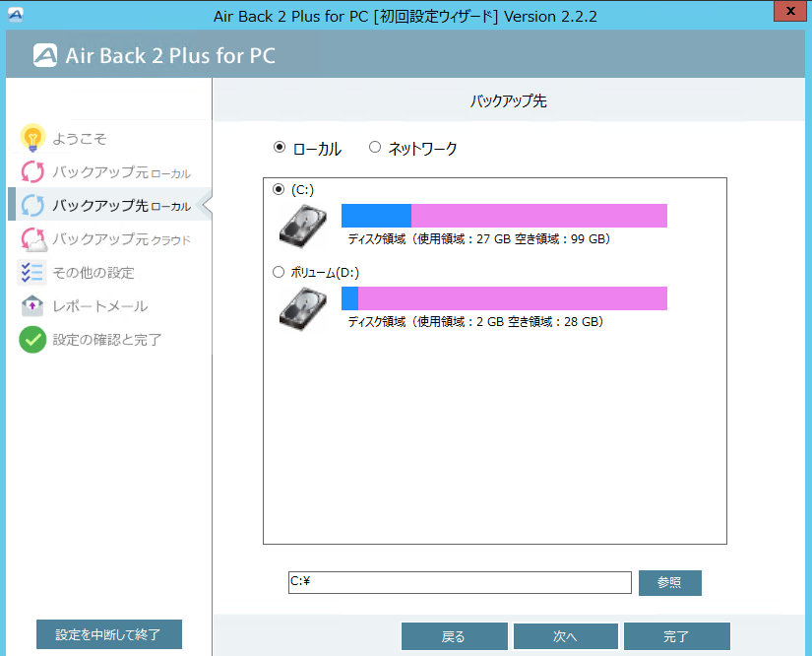Click the green checkmark icon for 設定の確認と完了

pyautogui.click(x=32, y=340)
